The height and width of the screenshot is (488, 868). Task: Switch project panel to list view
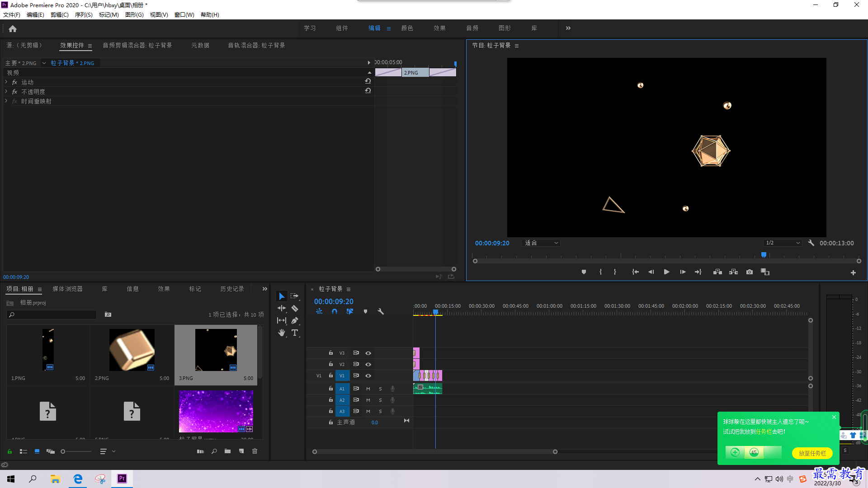coord(24,451)
